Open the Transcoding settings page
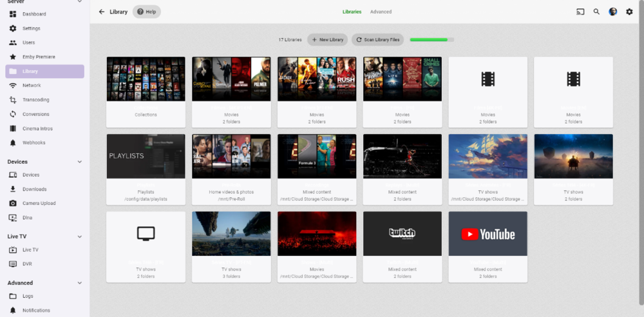 click(x=45, y=100)
